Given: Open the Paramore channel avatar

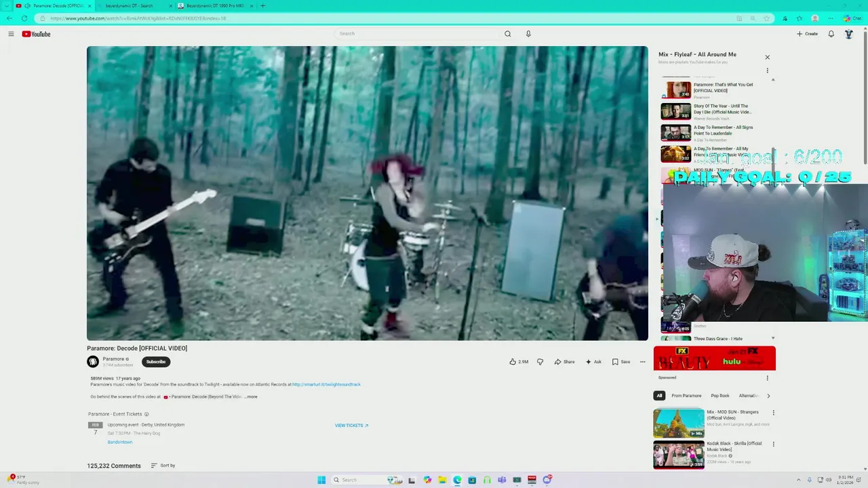Looking at the screenshot, I should [93, 362].
